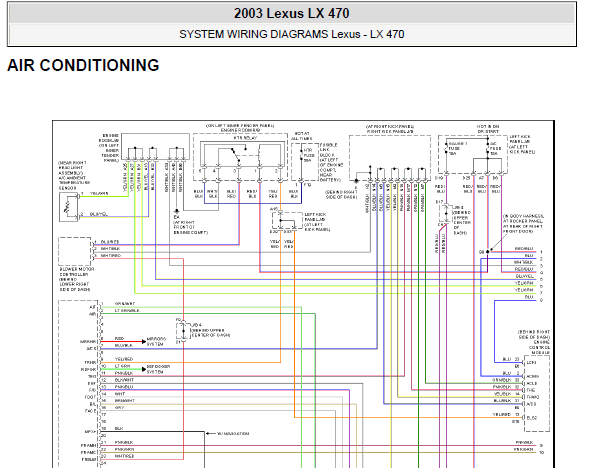
Task: Click the AIR CONDITIONING heading
Action: pyautogui.click(x=83, y=65)
